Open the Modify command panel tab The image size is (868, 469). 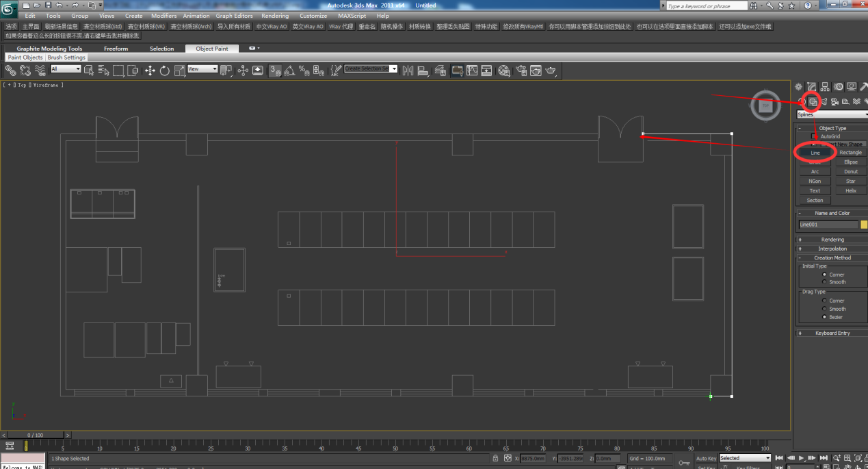coord(811,87)
